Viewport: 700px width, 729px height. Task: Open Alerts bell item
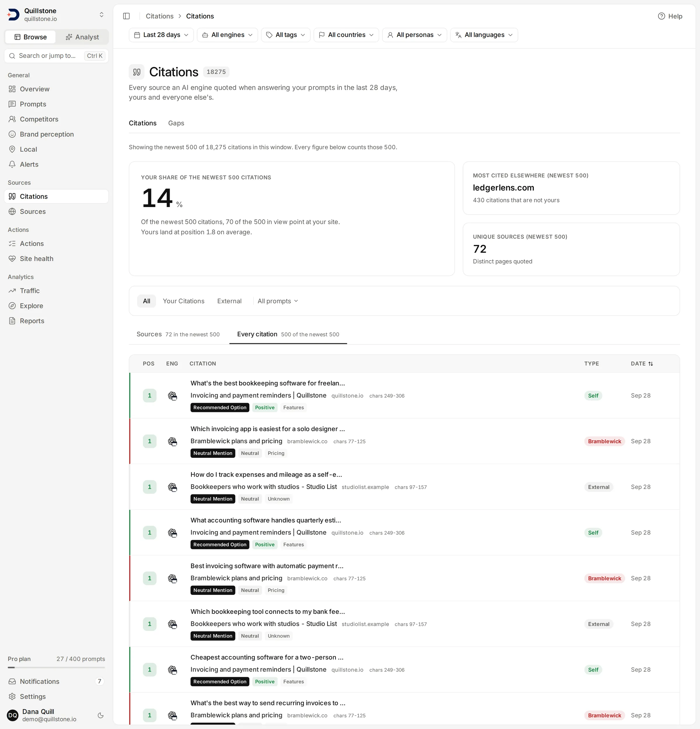56,164
